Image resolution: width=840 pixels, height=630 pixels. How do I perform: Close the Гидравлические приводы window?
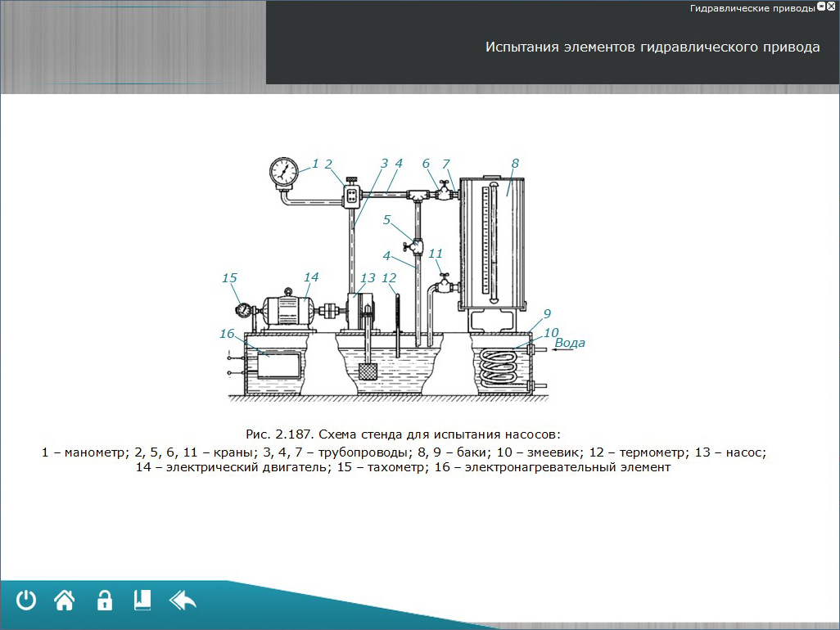831,7
